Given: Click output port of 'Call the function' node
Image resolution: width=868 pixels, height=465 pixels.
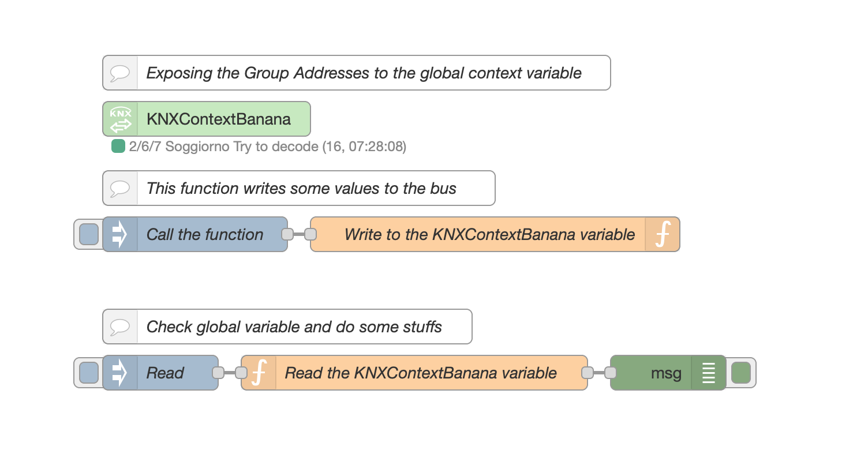Looking at the screenshot, I should (x=287, y=234).
